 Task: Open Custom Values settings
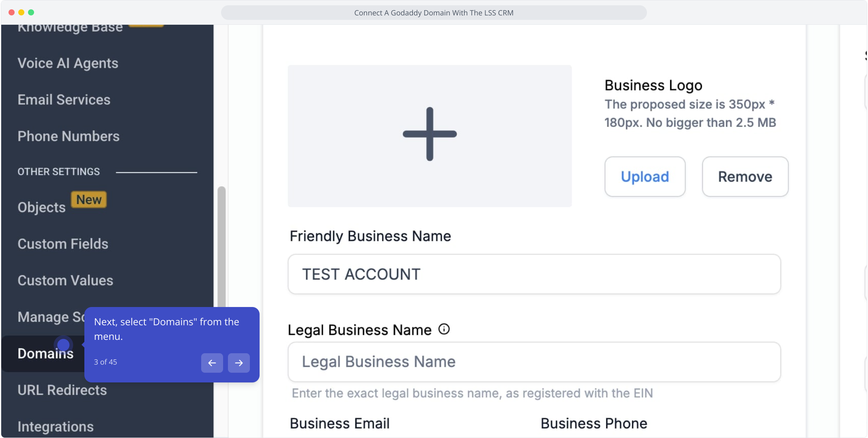pos(65,280)
